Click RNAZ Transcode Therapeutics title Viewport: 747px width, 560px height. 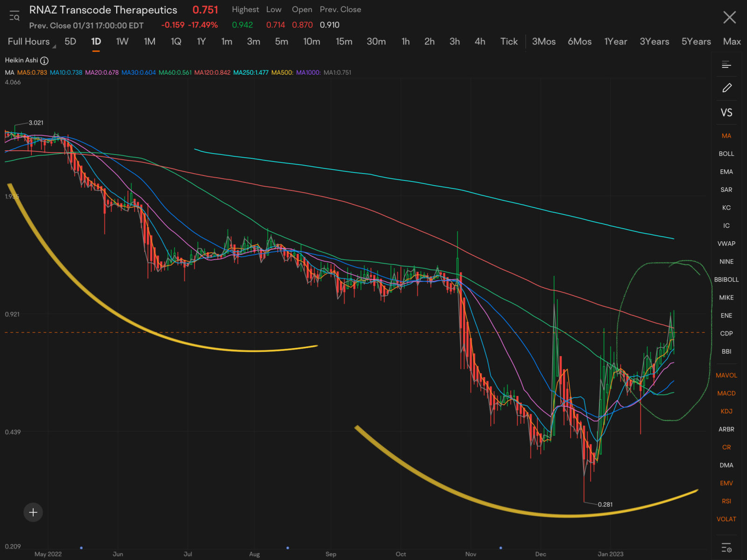tap(103, 10)
